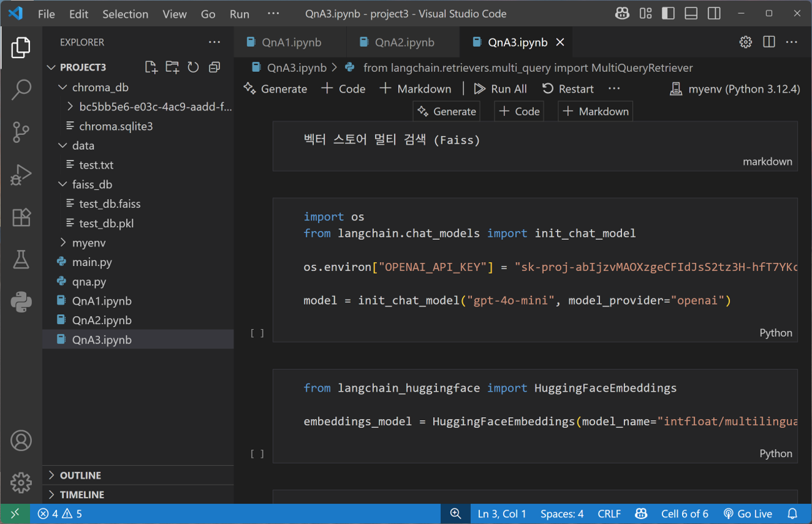The width and height of the screenshot is (812, 524).
Task: Open Explorer views and more actions
Action: pyautogui.click(x=214, y=42)
